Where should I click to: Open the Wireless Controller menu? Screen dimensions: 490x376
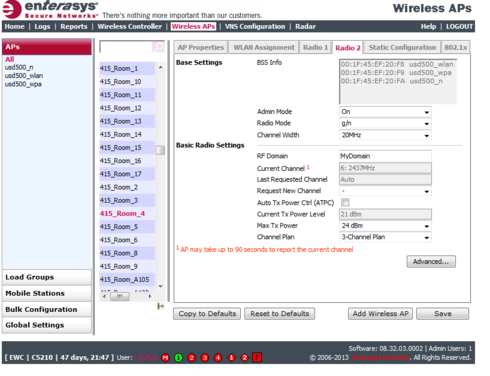[x=129, y=27]
